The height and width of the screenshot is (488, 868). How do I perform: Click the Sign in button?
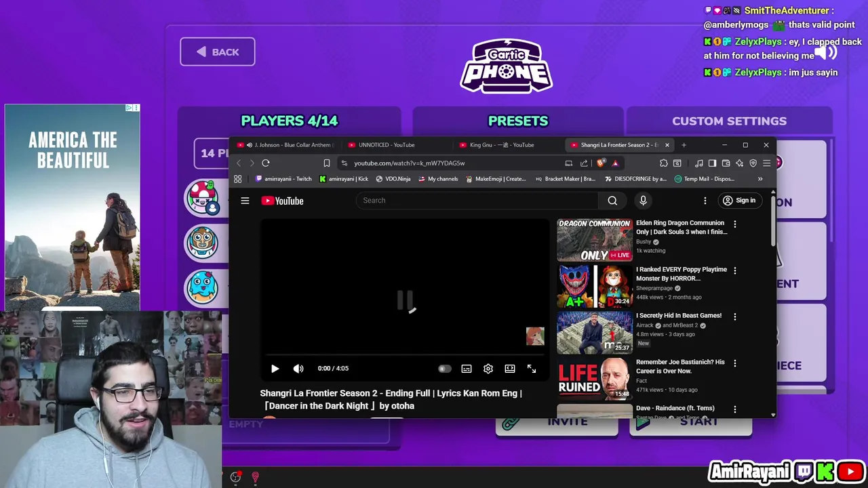tap(738, 201)
